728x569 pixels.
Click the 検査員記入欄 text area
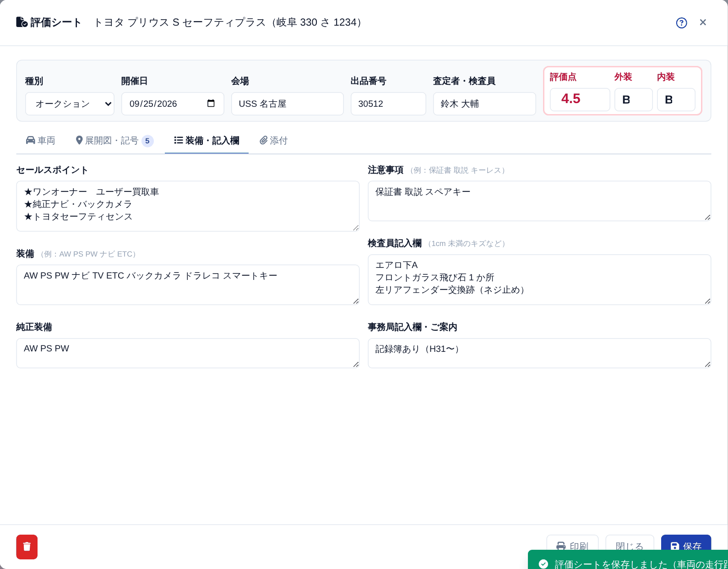(x=539, y=279)
